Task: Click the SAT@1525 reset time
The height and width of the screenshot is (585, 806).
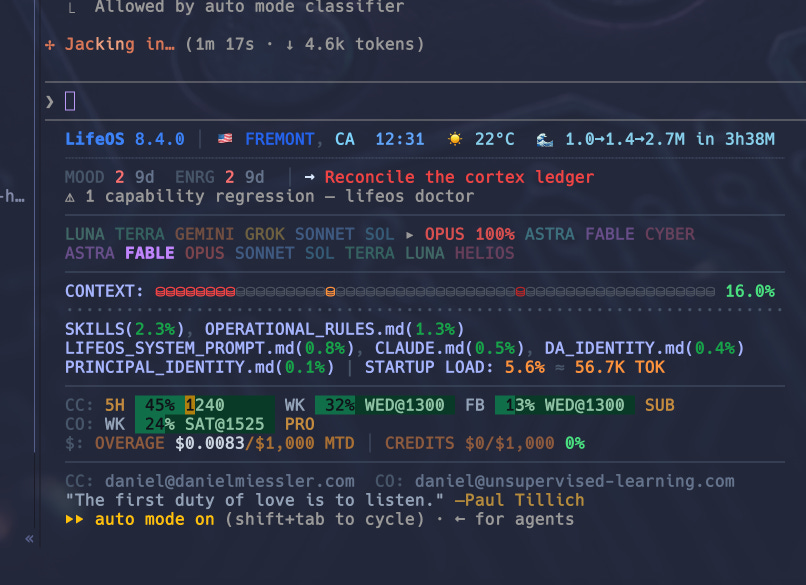Action: [225, 424]
